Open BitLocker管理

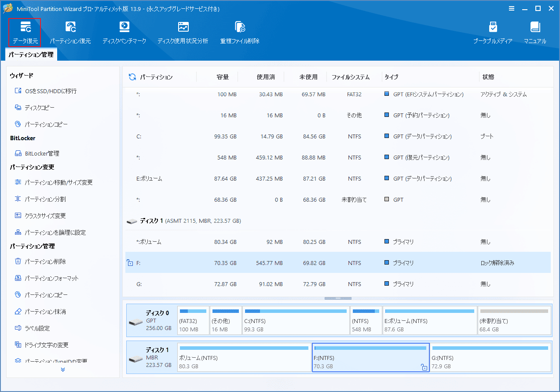pyautogui.click(x=37, y=153)
